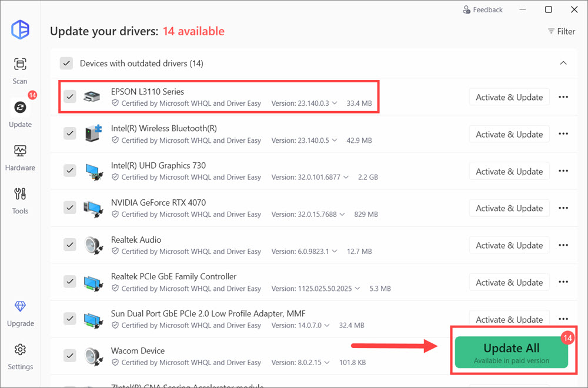
Task: Click the Feedback icon in title bar
Action: [x=467, y=10]
